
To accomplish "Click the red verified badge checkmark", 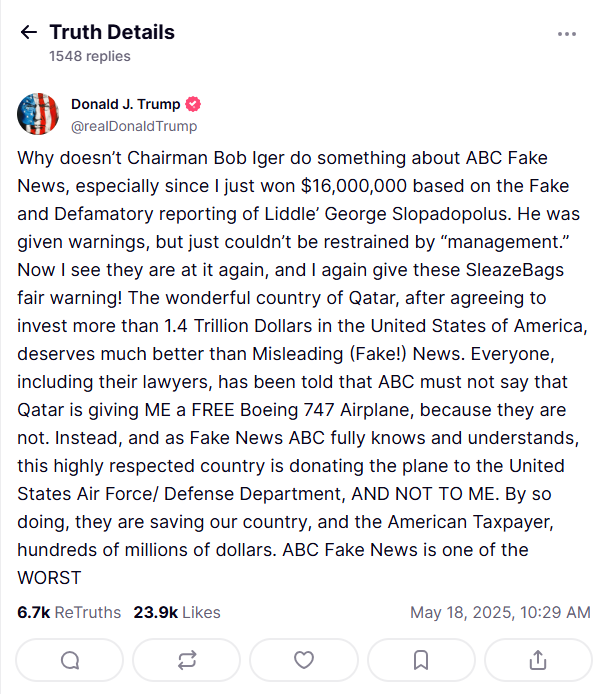I will (x=192, y=104).
